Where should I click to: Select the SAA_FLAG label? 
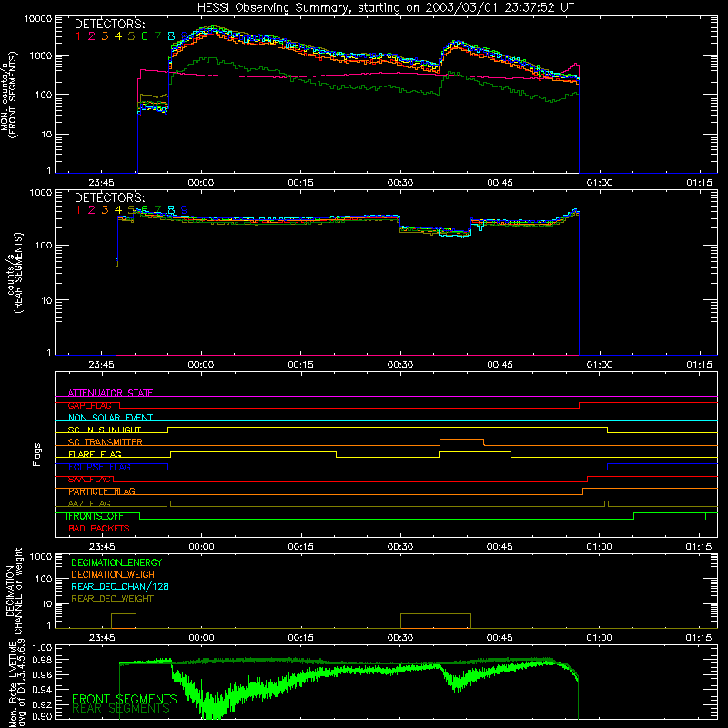pyautogui.click(x=89, y=479)
